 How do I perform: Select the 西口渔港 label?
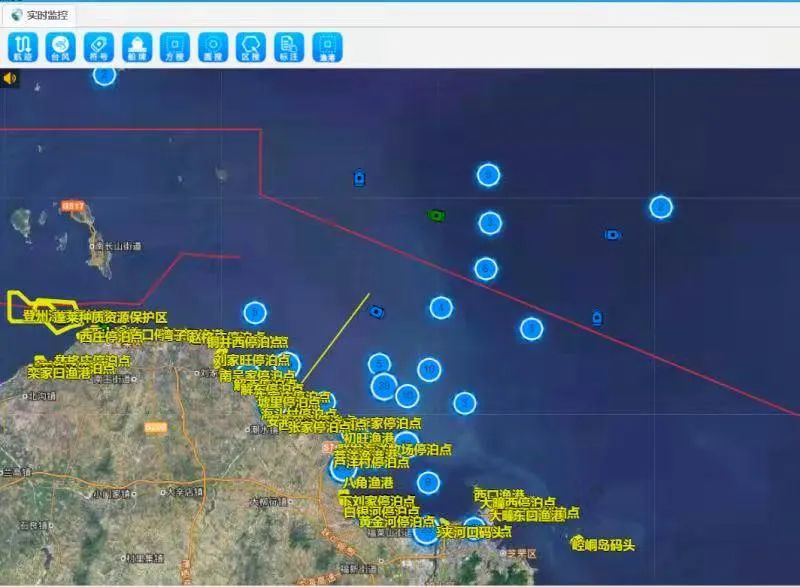point(499,494)
